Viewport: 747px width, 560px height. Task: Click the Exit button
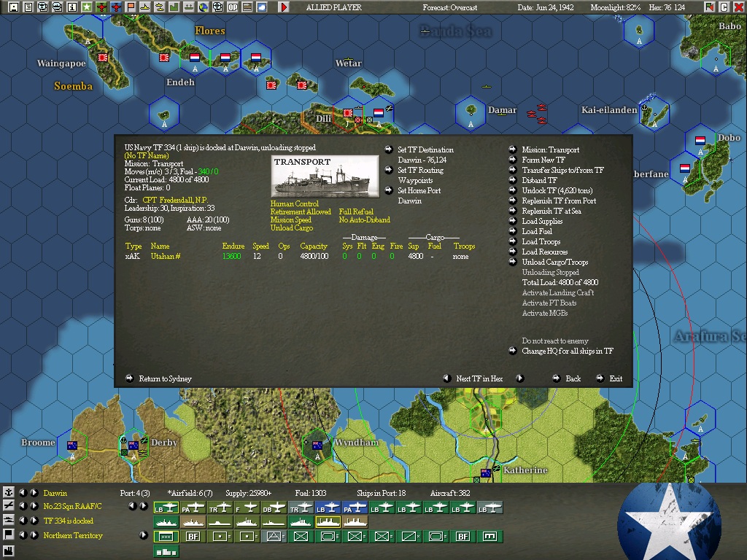tap(616, 378)
